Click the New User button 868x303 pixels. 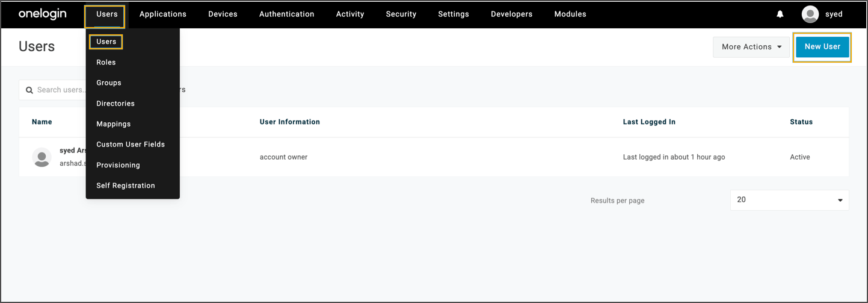822,47
